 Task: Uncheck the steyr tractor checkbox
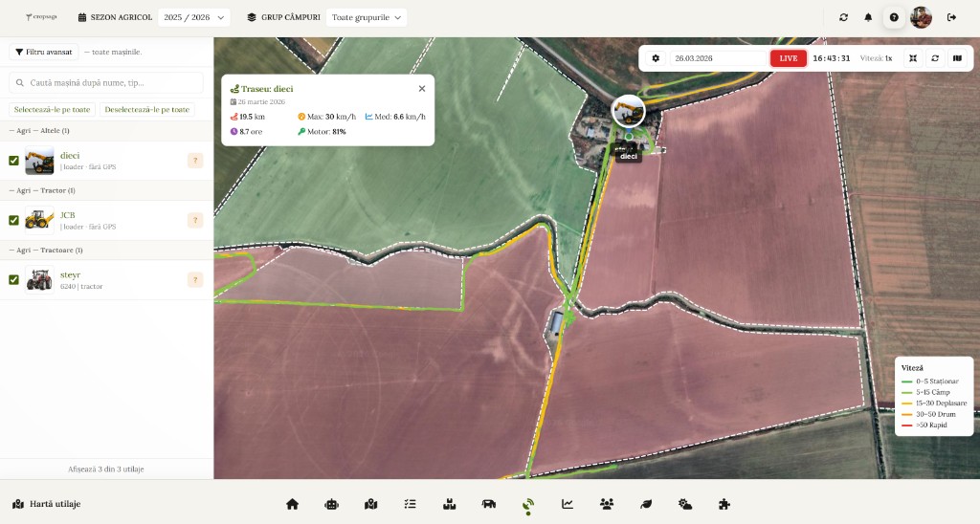[13, 280]
